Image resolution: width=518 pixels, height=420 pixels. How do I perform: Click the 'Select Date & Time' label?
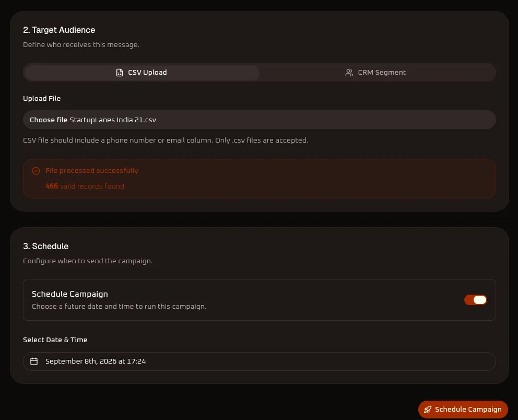click(55, 340)
